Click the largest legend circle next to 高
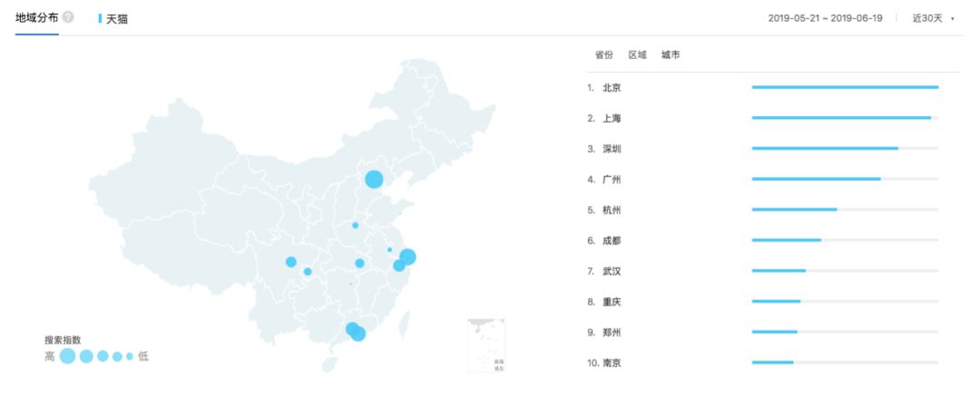Image resolution: width=980 pixels, height=396 pixels. (x=68, y=356)
